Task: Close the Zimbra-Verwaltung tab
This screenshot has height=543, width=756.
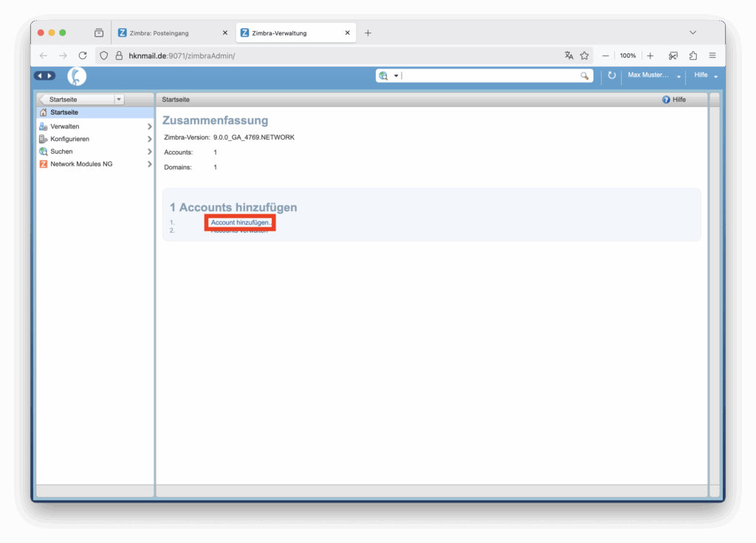Action: pyautogui.click(x=347, y=33)
